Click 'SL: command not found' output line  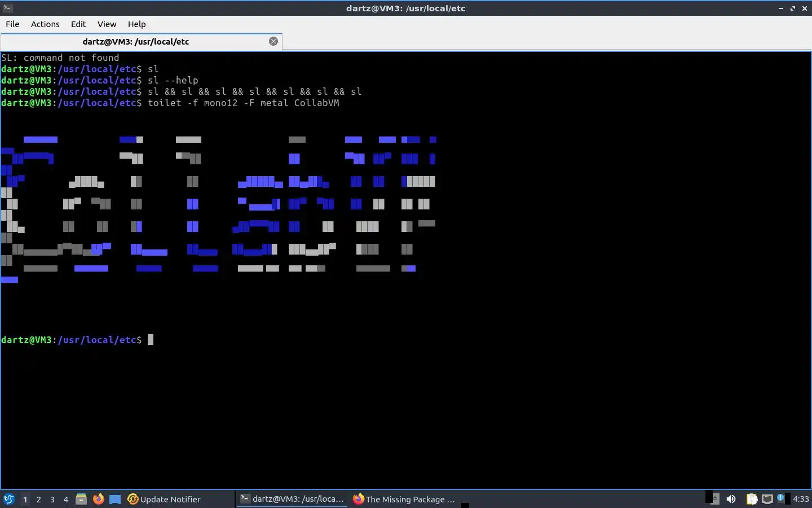pos(60,58)
